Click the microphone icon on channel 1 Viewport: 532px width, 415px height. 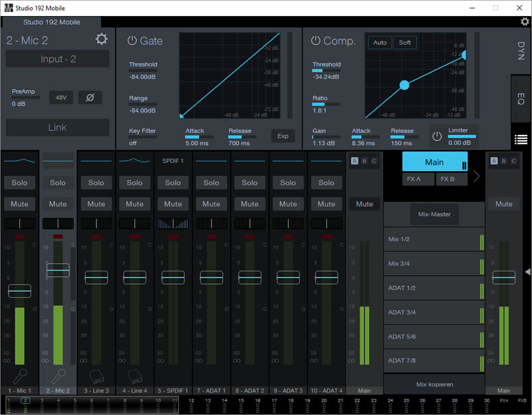coord(19,376)
